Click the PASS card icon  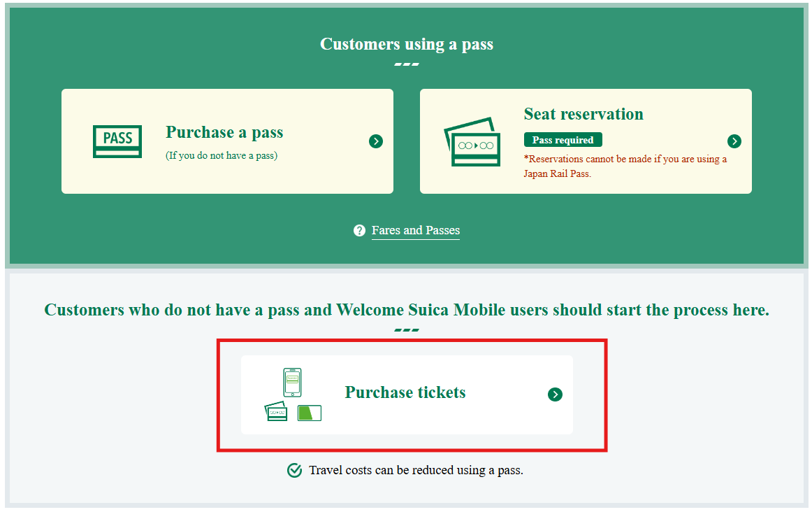[x=117, y=141]
